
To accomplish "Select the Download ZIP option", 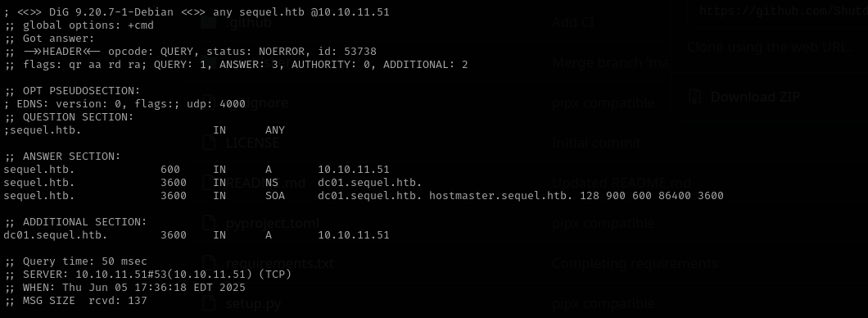I will tap(755, 97).
